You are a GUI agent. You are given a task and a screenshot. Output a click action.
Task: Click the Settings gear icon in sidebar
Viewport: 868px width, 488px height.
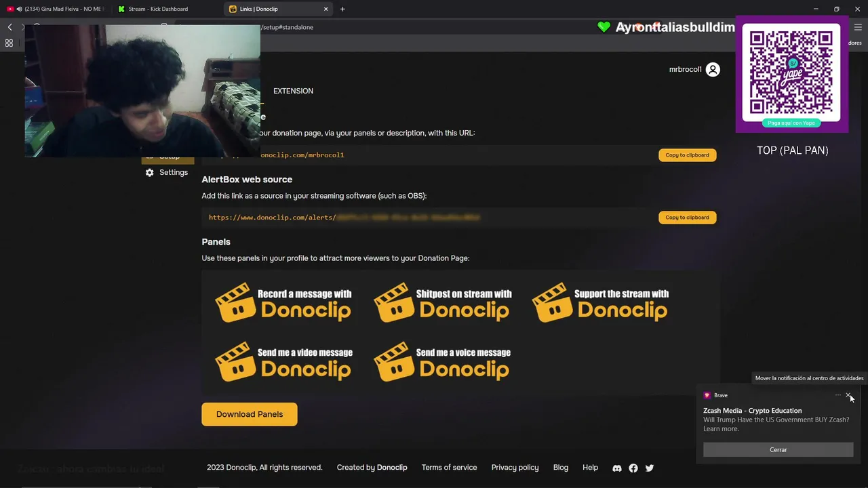click(x=150, y=173)
